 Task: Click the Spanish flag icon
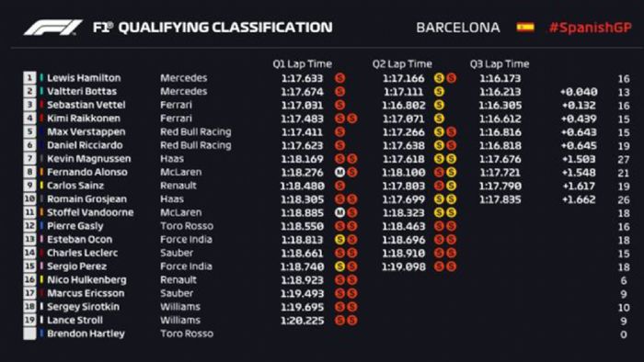(525, 27)
